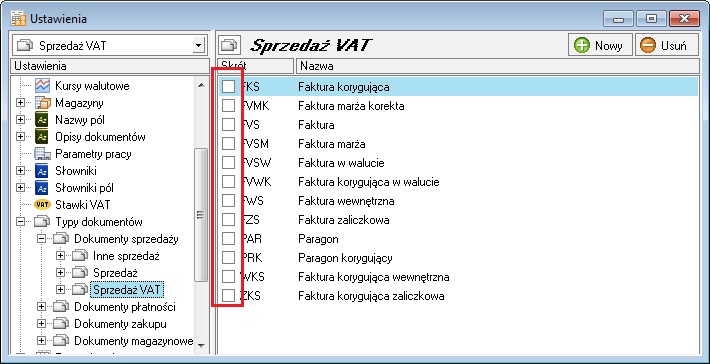Click the Parametry pracy icon
Image resolution: width=710 pixels, height=364 pixels.
(x=42, y=154)
